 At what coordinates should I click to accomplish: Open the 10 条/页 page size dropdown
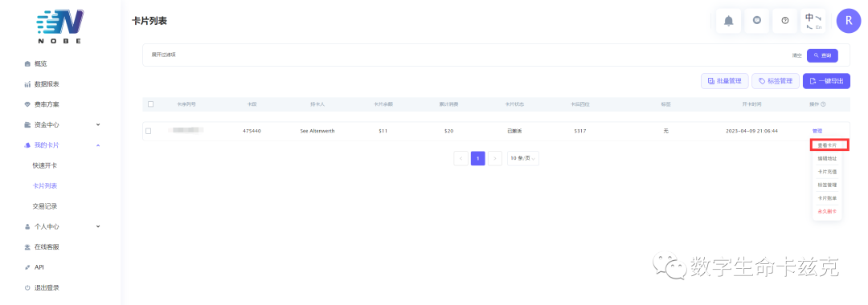point(523,158)
